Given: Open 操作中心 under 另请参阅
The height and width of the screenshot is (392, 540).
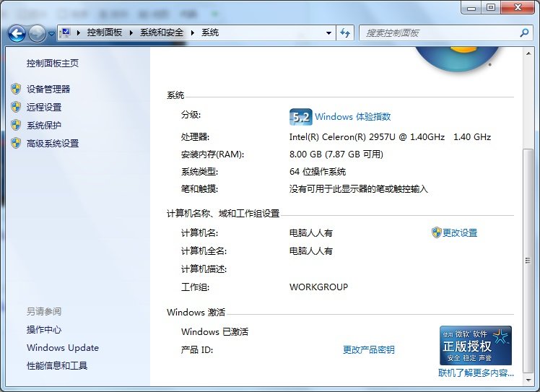Looking at the screenshot, I should point(44,330).
